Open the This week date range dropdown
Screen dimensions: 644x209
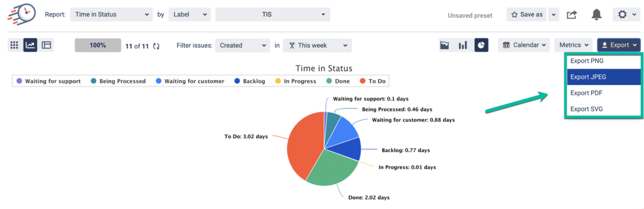tap(317, 46)
